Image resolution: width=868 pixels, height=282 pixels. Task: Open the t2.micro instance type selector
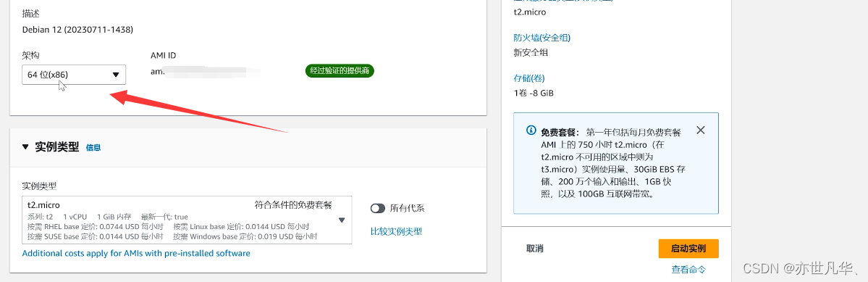[x=187, y=220]
